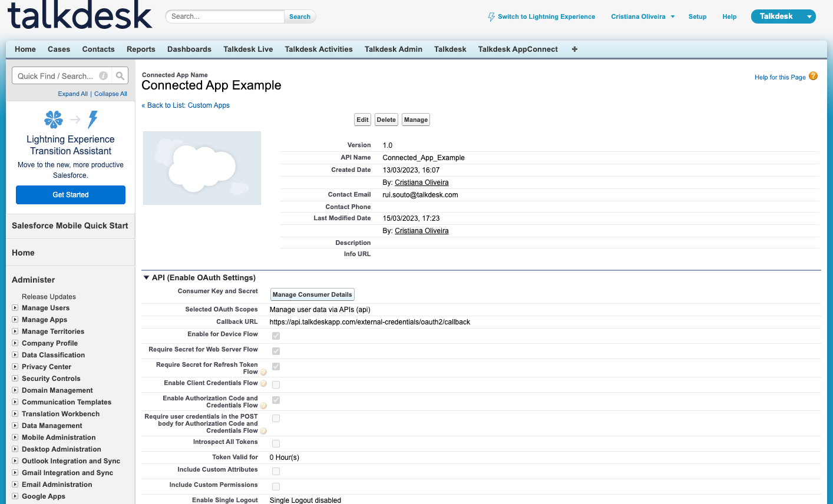
Task: Click the Quick Find help info icon
Action: (103, 75)
